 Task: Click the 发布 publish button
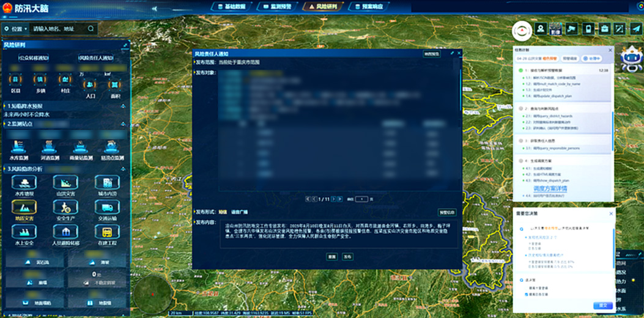click(347, 256)
